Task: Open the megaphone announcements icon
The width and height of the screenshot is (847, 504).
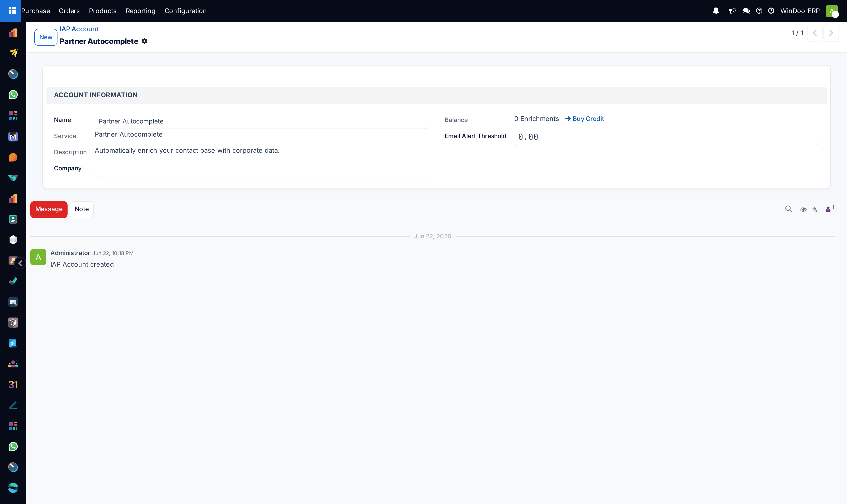Action: 732,11
